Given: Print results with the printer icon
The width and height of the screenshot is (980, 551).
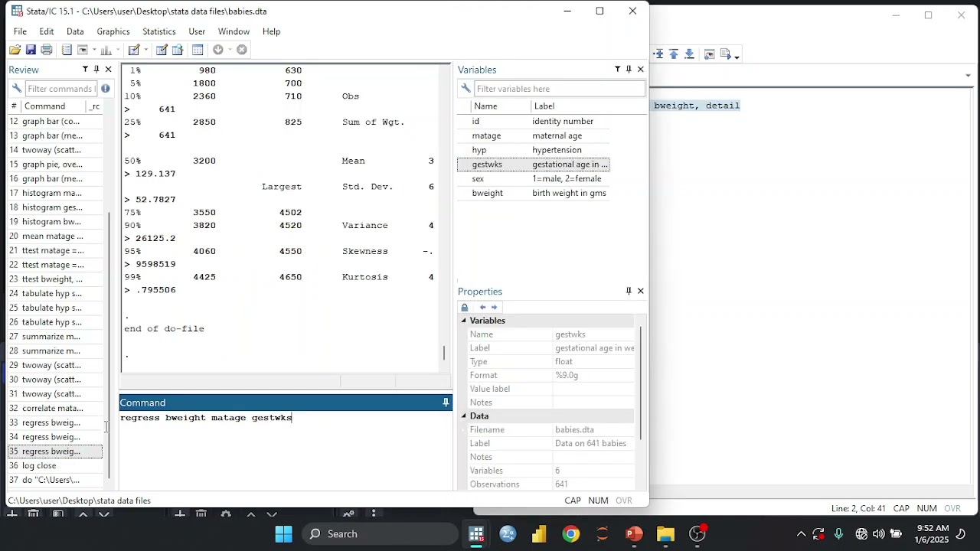Looking at the screenshot, I should coord(47,50).
